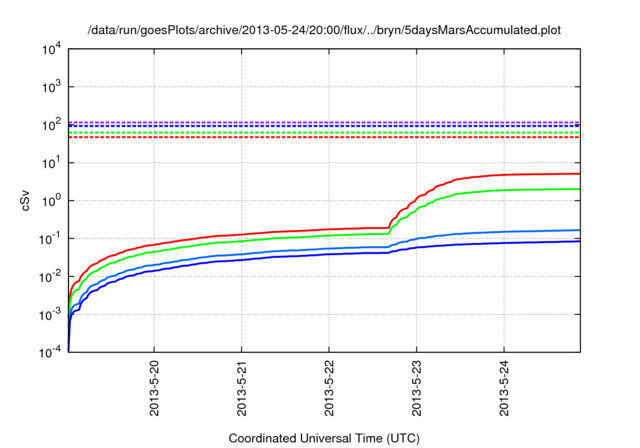This screenshot has height=448, width=640.
Task: Click the 10^3 y-axis label
Action: tap(52, 87)
